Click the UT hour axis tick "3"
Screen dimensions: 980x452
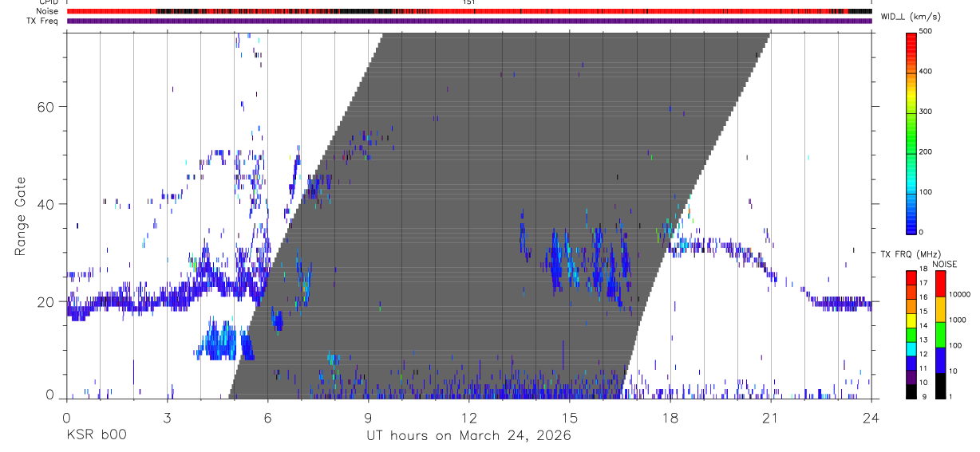pos(167,416)
